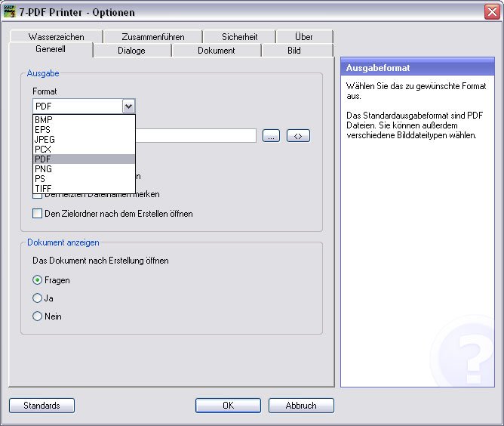504x426 pixels.
Task: Switch to the Über tab
Action: [304, 37]
